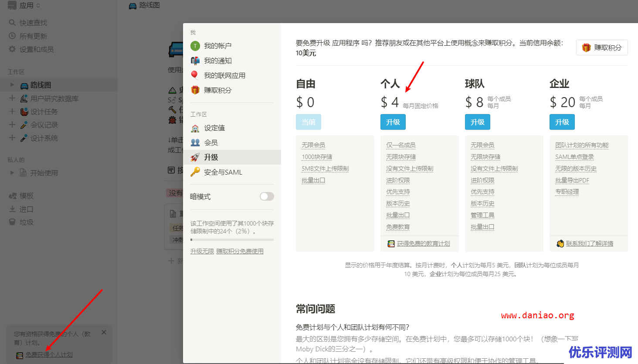Click the 设定值 house icon
The height and width of the screenshot is (364, 638).
tap(195, 128)
